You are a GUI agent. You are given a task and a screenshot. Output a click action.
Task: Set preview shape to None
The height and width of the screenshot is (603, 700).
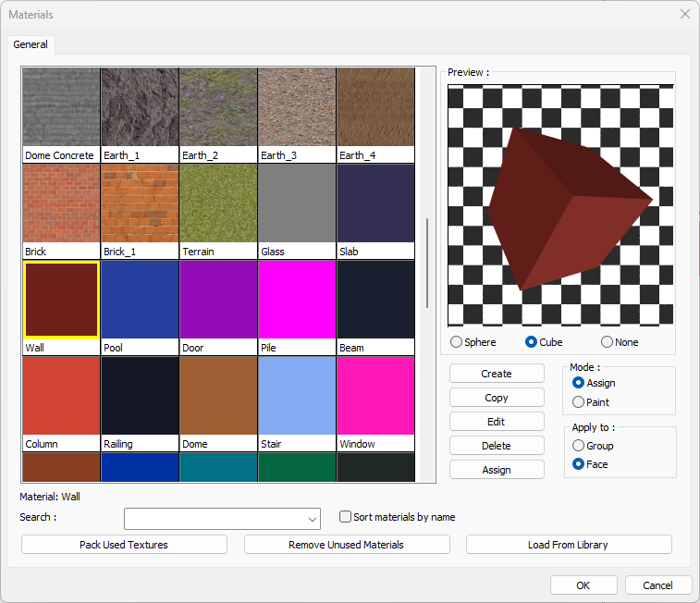point(608,342)
